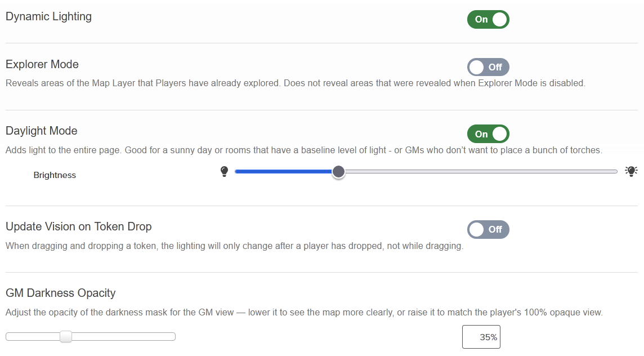Click the Daylight Brightness slider handle
The height and width of the screenshot is (356, 644).
point(338,171)
